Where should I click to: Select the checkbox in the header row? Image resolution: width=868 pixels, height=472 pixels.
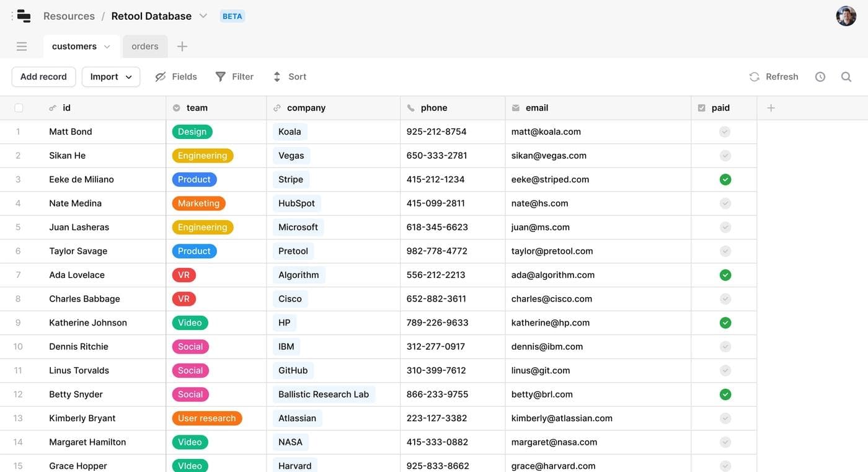(x=18, y=107)
